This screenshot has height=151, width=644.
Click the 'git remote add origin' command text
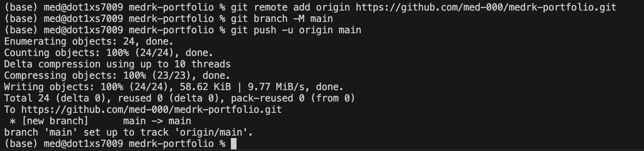point(290,7)
